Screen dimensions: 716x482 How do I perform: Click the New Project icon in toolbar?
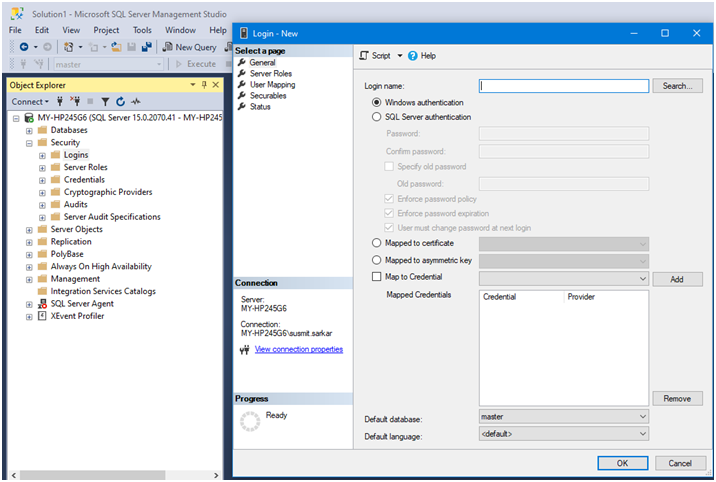[68, 47]
